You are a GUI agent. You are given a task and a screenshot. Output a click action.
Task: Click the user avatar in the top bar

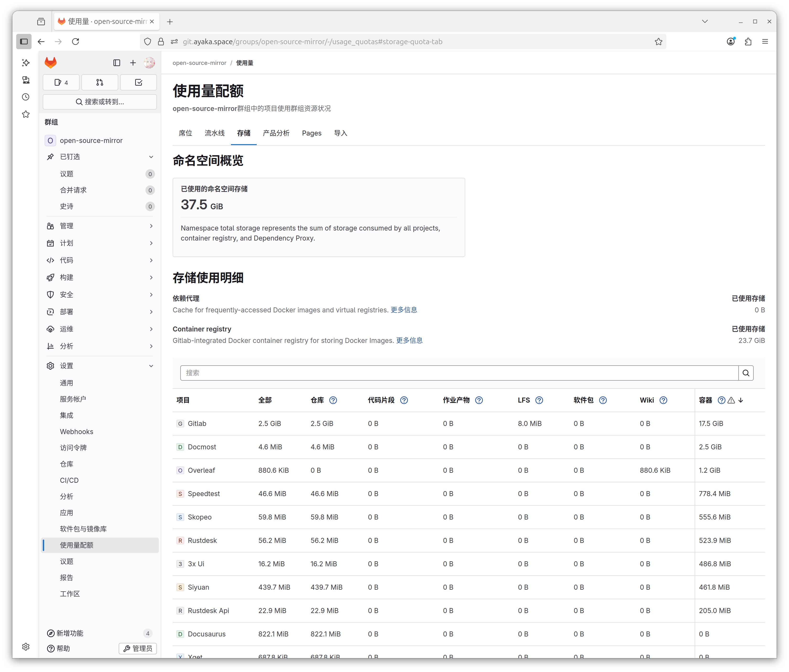(149, 63)
